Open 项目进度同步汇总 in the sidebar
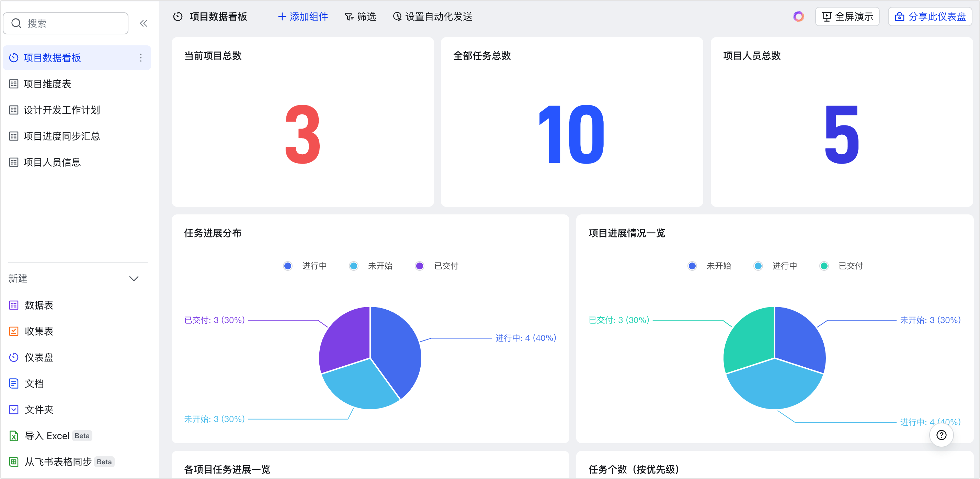This screenshot has height=479, width=980. point(77,136)
